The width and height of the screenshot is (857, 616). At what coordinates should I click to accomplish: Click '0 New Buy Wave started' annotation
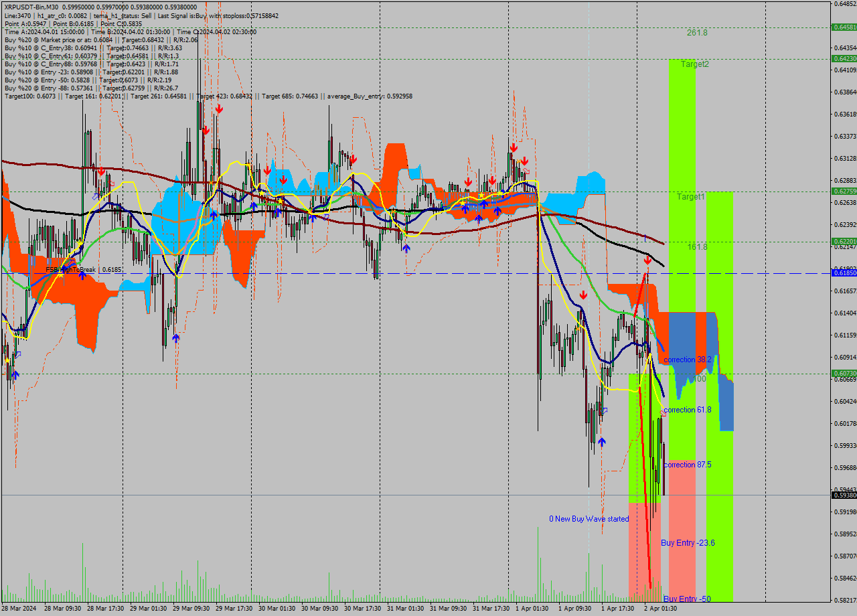(589, 519)
